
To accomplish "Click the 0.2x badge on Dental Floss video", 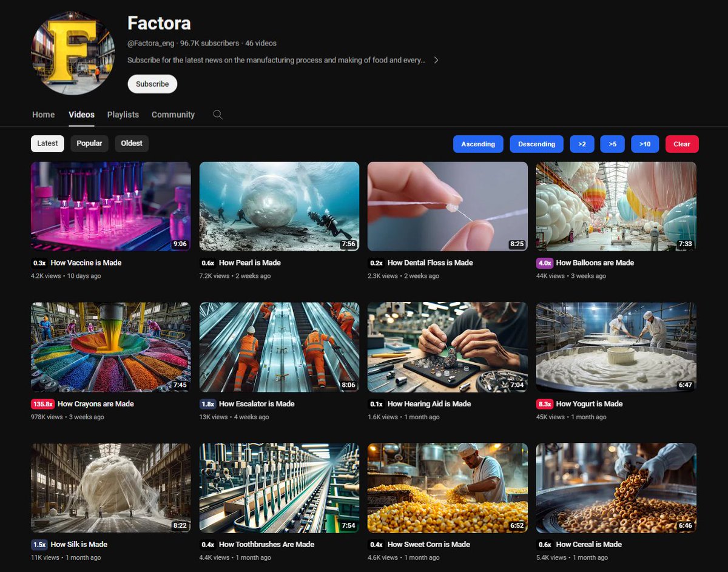I will point(376,263).
